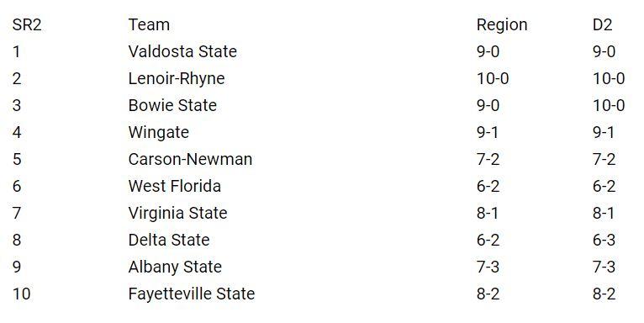Click the Region column header

coord(501,25)
